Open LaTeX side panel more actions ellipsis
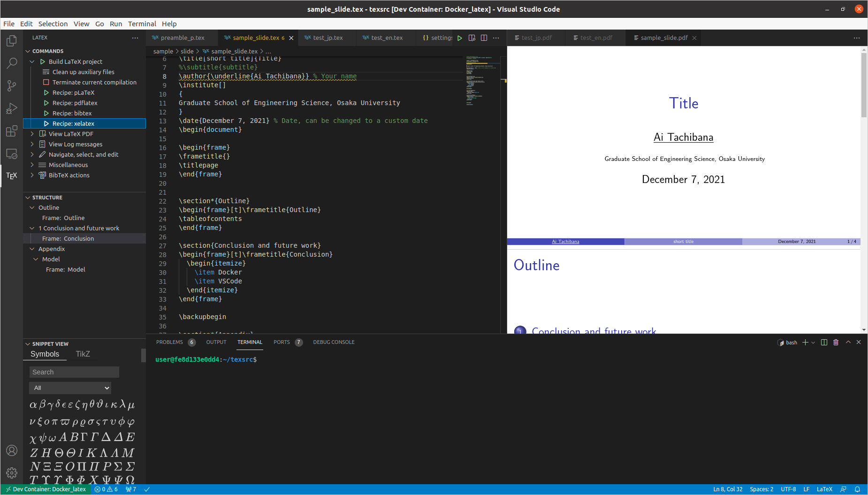Screen dimensions: 868x495 (x=135, y=38)
